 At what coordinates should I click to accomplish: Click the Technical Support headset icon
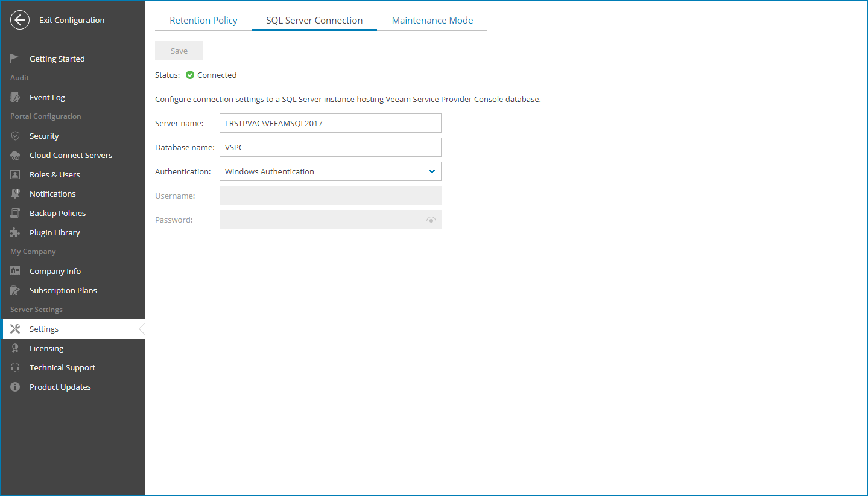coord(15,367)
